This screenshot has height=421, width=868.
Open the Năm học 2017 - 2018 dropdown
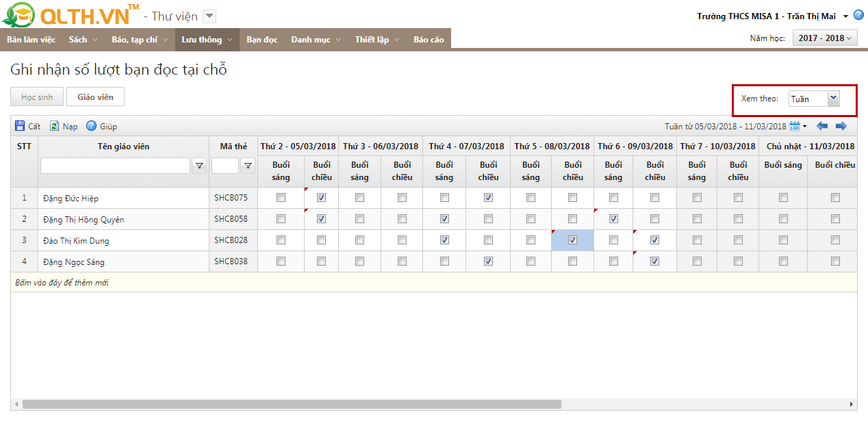pos(824,38)
